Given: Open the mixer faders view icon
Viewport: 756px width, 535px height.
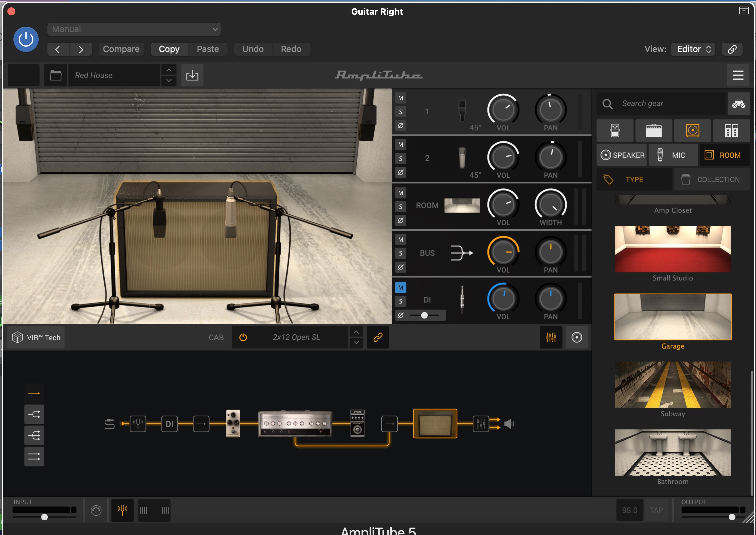Looking at the screenshot, I should tap(551, 338).
